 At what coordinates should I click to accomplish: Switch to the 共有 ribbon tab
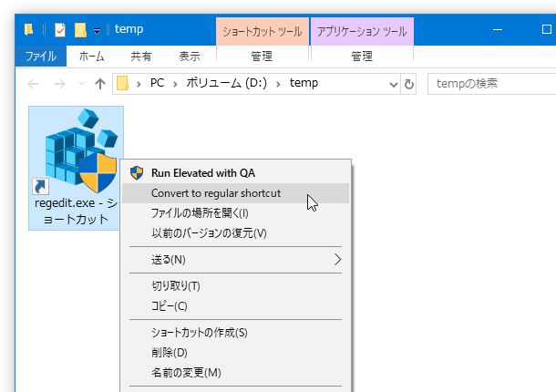140,56
